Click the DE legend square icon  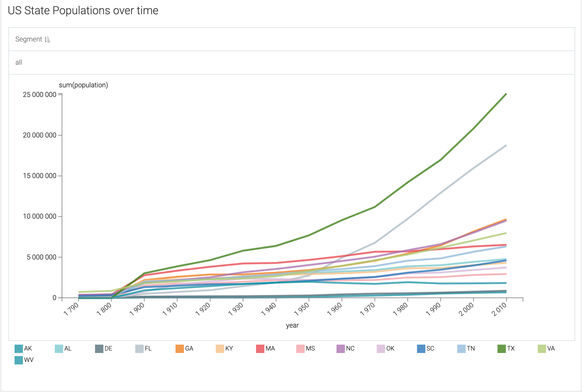pos(99,349)
